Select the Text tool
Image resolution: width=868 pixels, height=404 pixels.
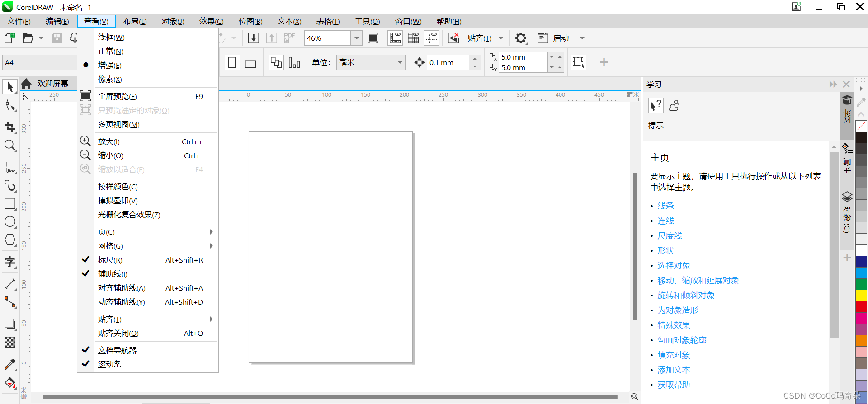(x=10, y=262)
